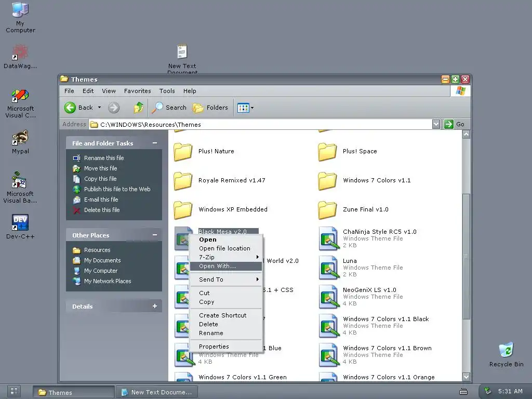532x399 pixels.
Task: Select Microsoft Visual C++ desktop shortcut
Action: 20,103
